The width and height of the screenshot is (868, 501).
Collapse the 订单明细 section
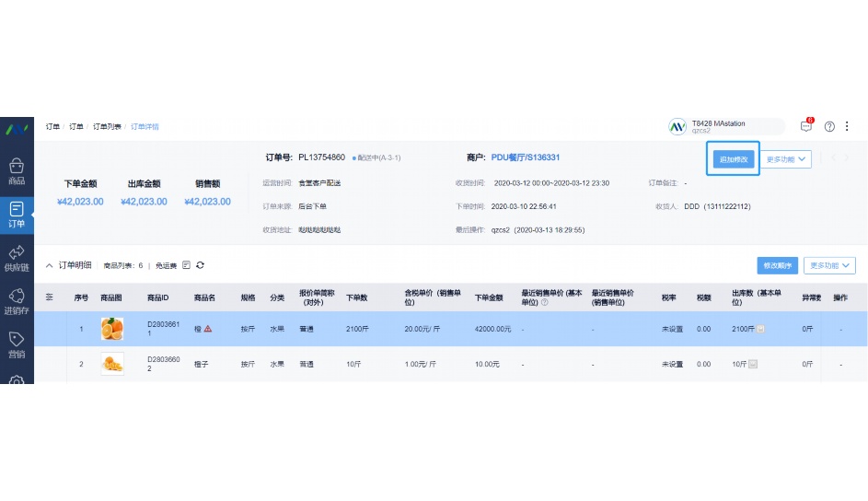click(50, 265)
